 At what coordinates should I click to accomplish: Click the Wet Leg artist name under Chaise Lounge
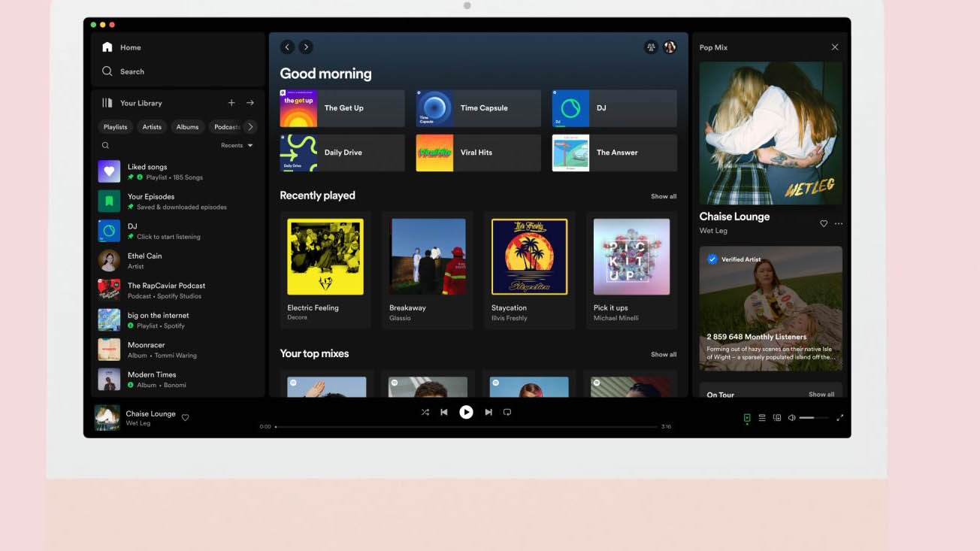click(x=713, y=231)
